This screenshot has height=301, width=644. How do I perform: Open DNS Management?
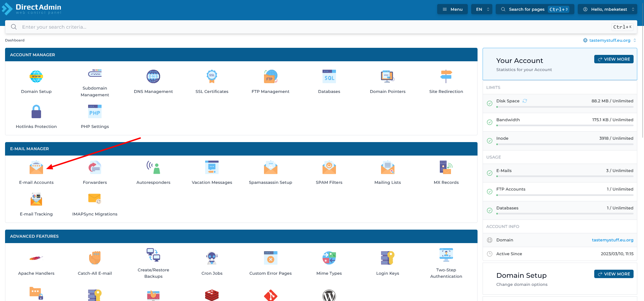pyautogui.click(x=153, y=77)
